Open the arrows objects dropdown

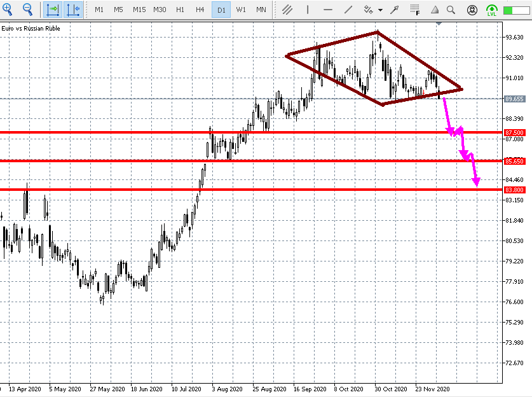point(380,10)
